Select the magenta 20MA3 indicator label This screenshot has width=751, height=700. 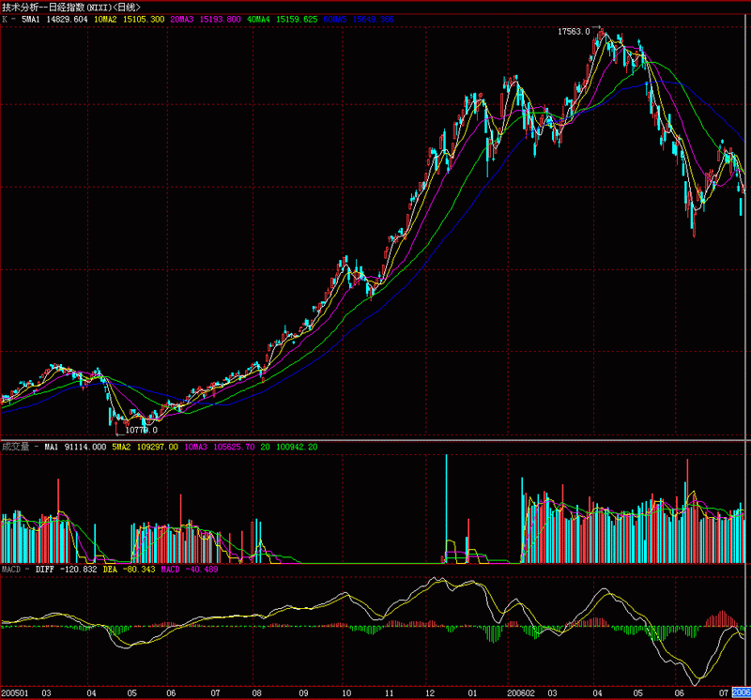(x=204, y=19)
